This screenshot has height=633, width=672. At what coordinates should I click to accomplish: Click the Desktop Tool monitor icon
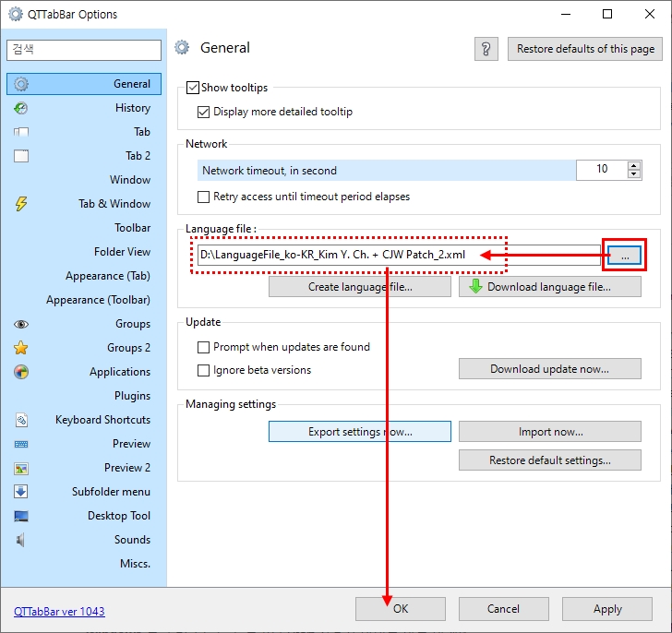click(x=21, y=516)
